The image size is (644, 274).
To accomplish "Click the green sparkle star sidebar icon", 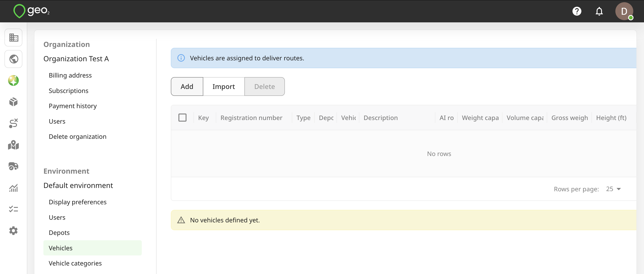I will point(13,80).
